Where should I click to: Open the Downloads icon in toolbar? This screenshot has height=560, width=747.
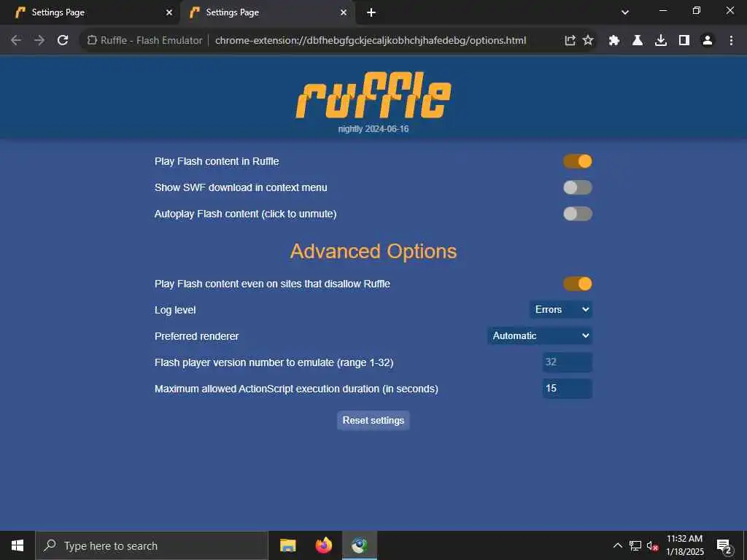point(661,41)
